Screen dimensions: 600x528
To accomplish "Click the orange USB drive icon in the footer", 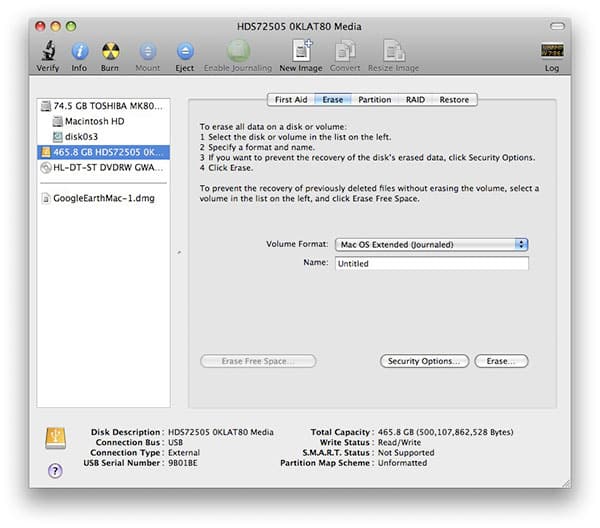I will [x=55, y=438].
